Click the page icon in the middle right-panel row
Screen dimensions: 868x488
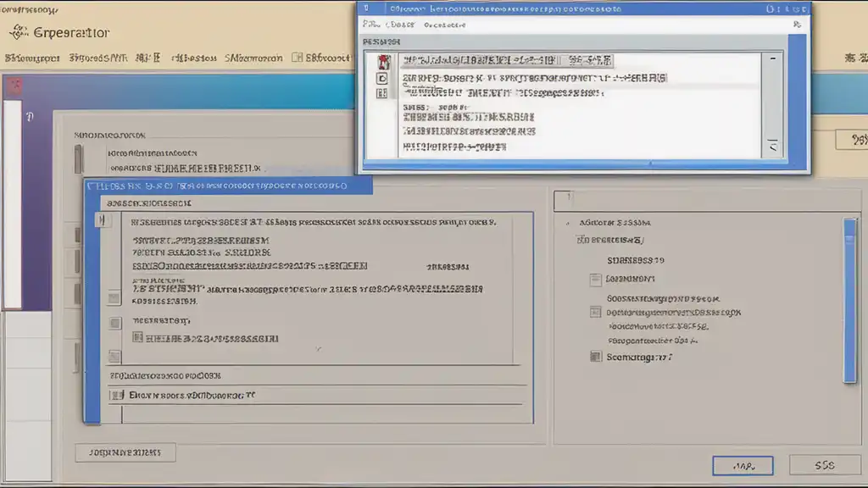pos(596,280)
